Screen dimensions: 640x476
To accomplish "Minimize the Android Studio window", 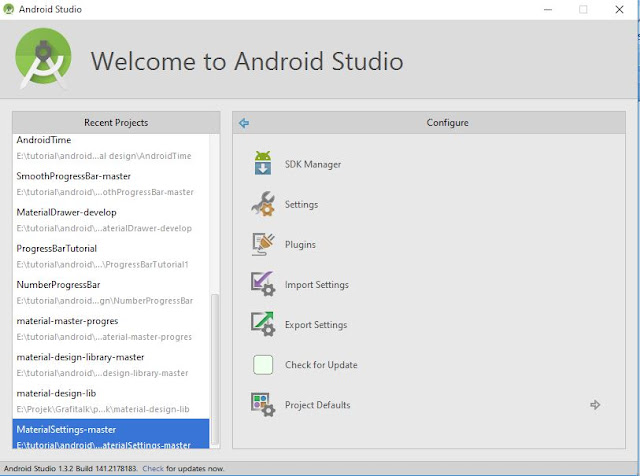I will (548, 9).
